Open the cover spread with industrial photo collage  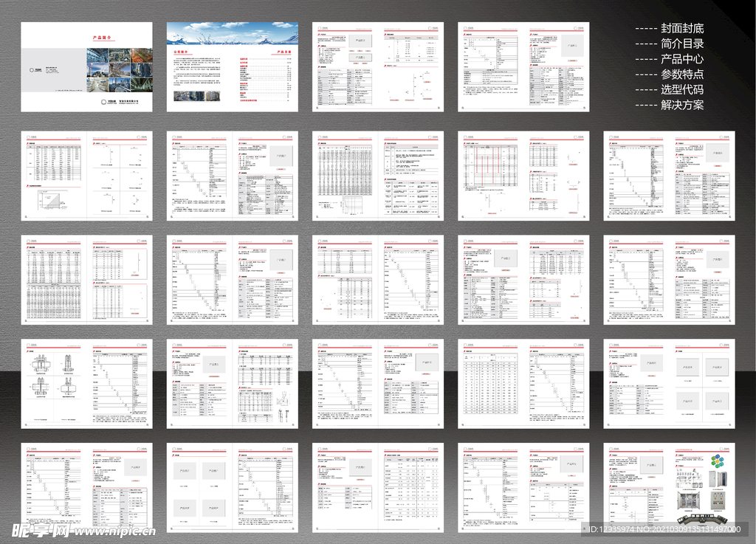(87, 67)
